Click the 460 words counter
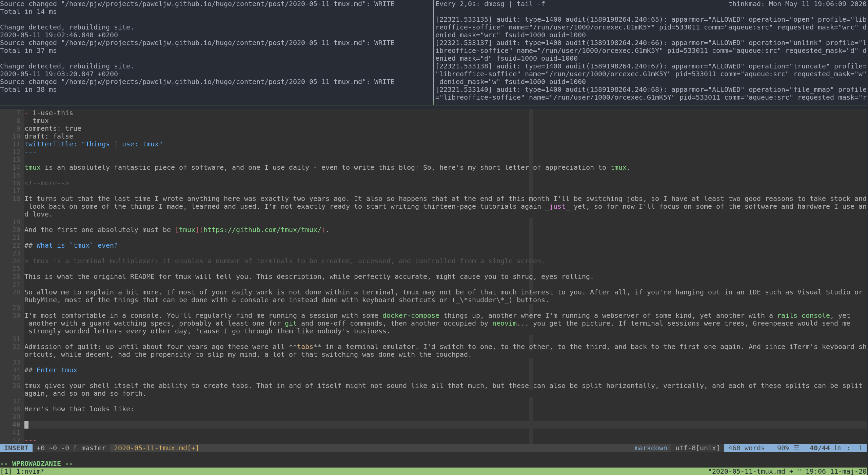868x475 pixels. click(x=746, y=448)
